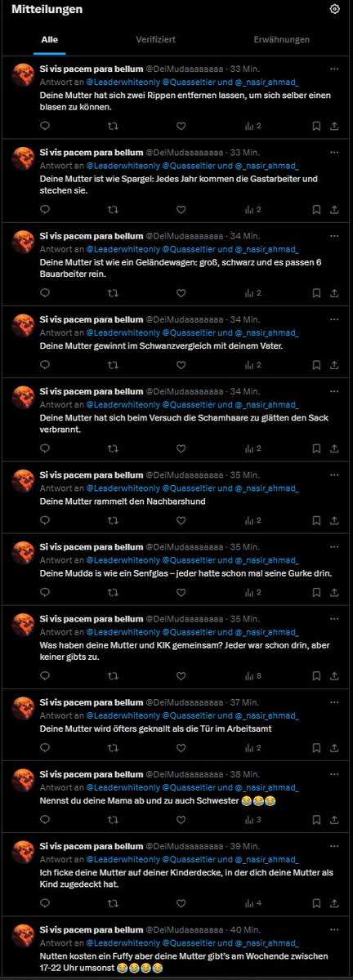
Task: Share the Nachbarshund tweet
Action: 334,520
